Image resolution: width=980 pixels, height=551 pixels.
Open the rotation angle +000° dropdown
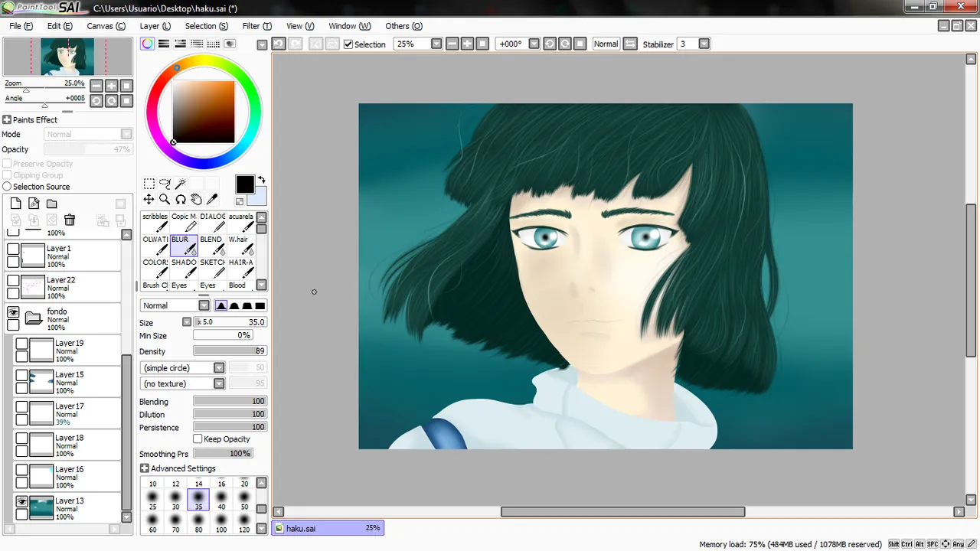534,44
